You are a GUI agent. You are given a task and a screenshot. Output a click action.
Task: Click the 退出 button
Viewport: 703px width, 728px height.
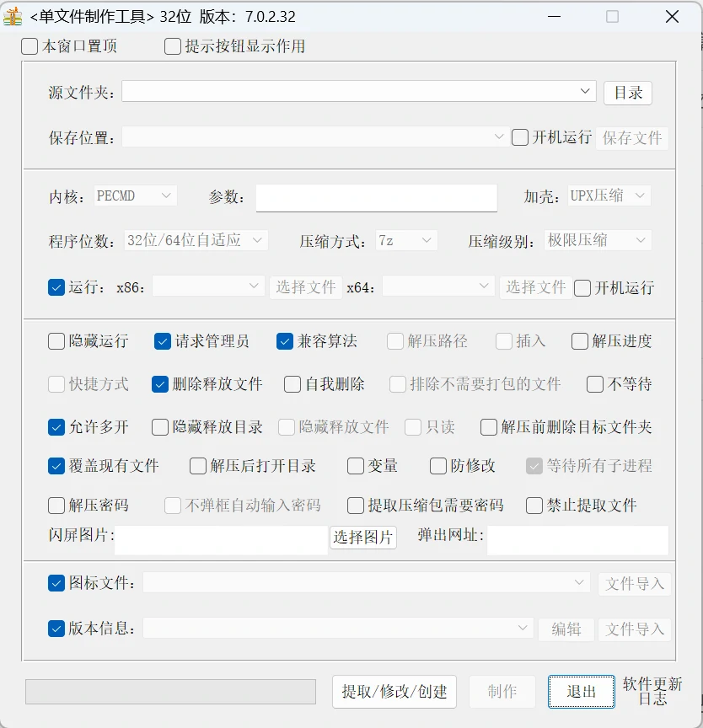pos(582,692)
